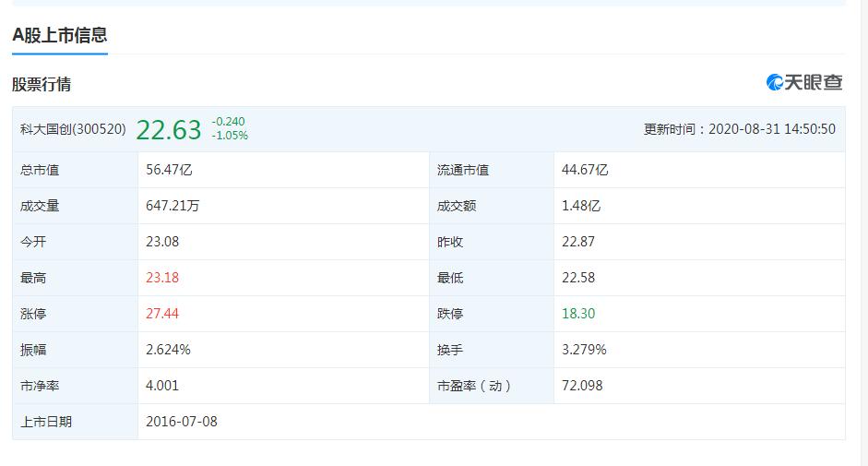The width and height of the screenshot is (868, 466).
Task: Click the 换手 label cell
Action: click(x=492, y=351)
